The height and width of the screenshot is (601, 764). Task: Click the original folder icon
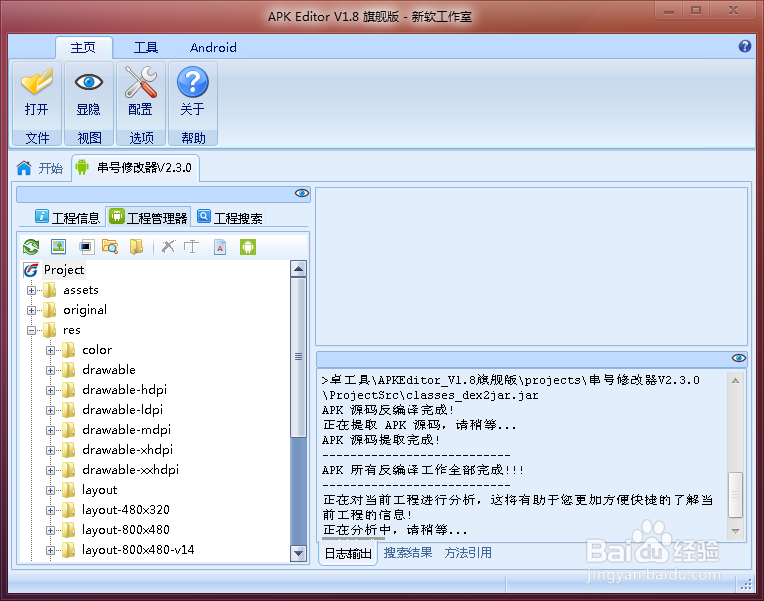(x=49, y=310)
